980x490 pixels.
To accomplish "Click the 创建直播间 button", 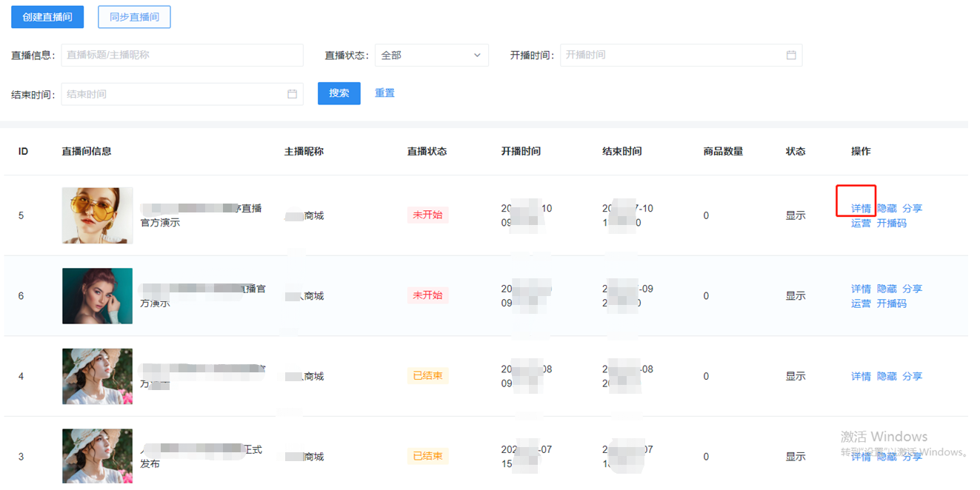I will (x=47, y=17).
